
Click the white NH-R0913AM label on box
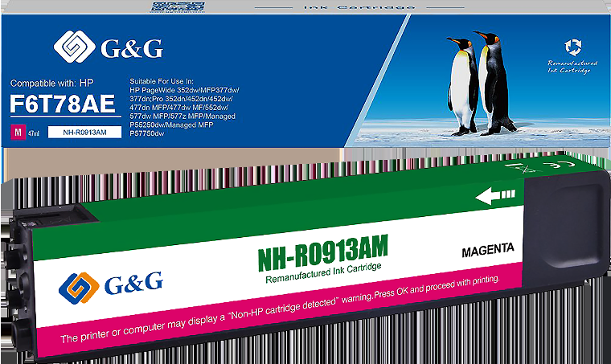(x=85, y=132)
